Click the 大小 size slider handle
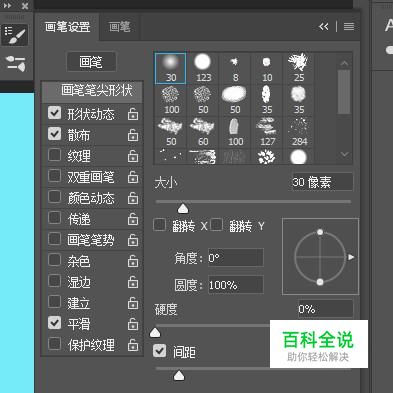393x393 pixels. pos(183,209)
